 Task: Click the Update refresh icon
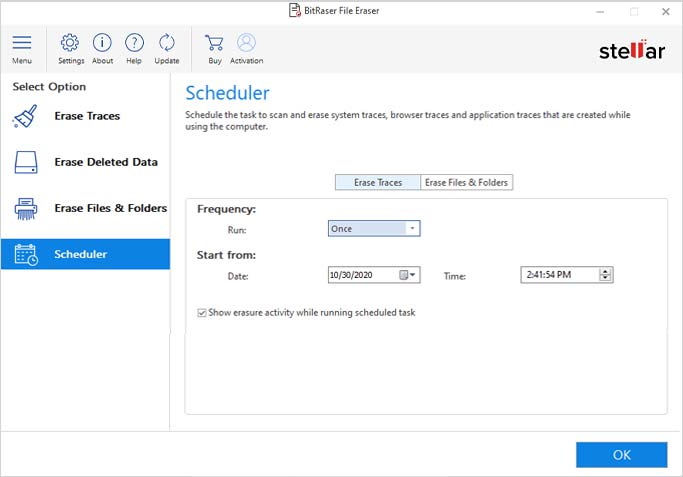166,43
